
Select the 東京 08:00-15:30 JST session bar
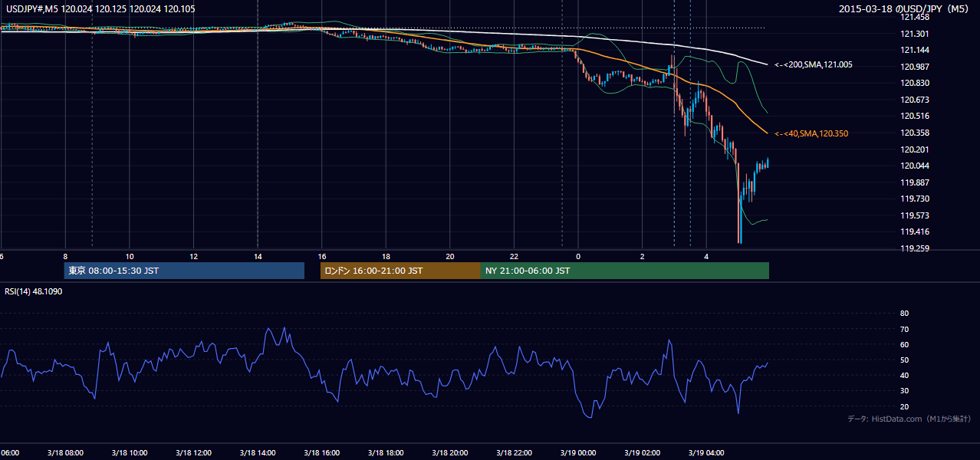pyautogui.click(x=184, y=271)
